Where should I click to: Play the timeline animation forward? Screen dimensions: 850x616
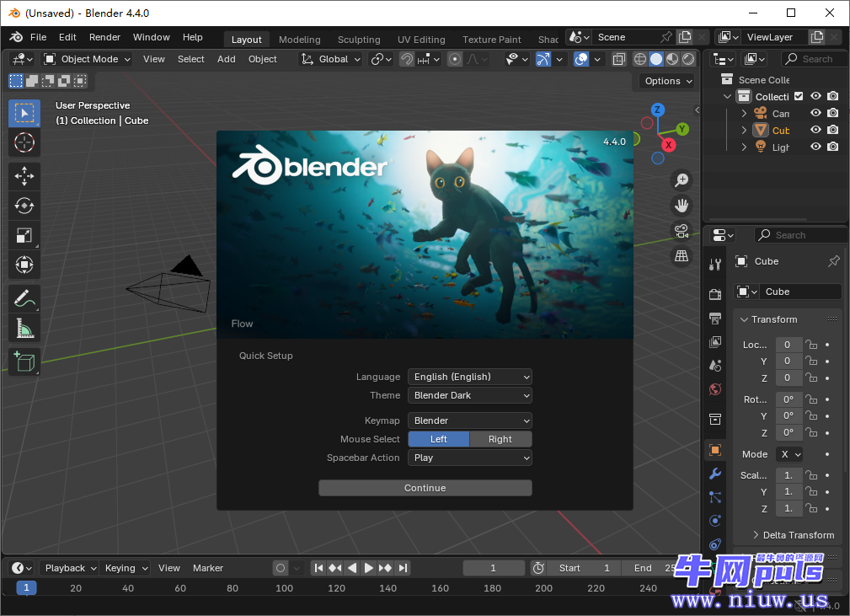[369, 568]
